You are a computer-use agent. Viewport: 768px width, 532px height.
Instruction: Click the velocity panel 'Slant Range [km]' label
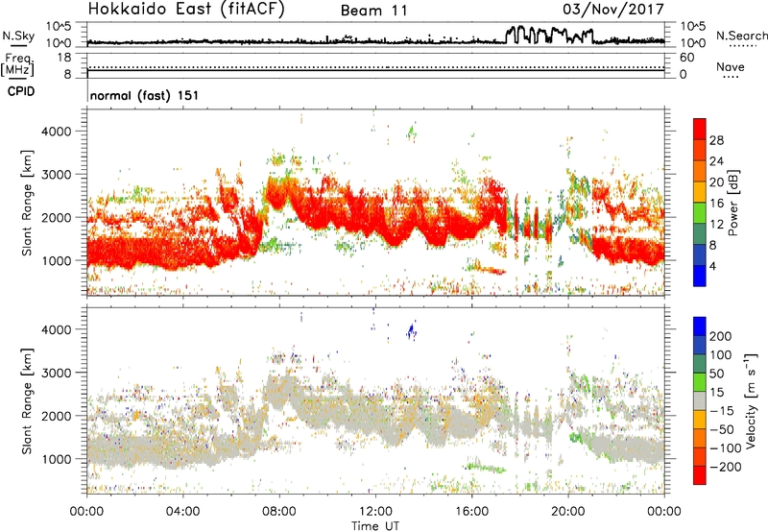coord(28,400)
